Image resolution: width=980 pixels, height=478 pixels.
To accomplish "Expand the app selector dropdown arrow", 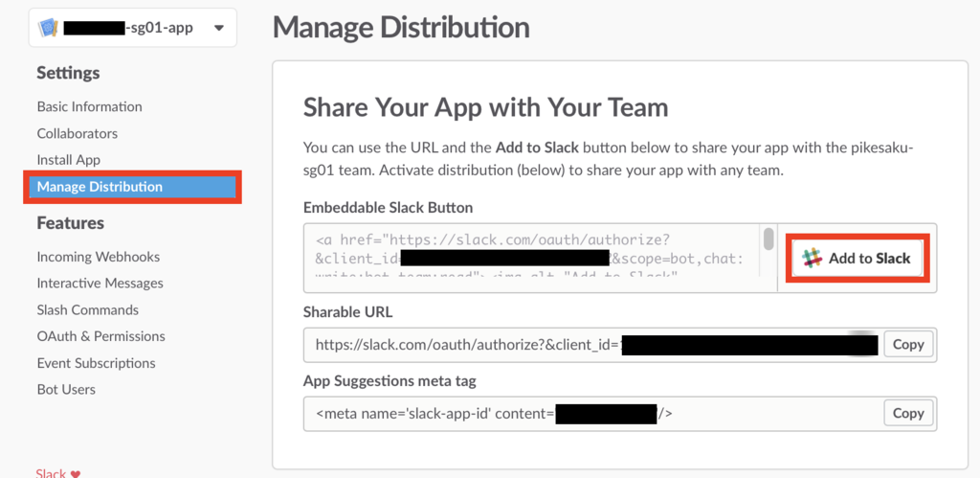I will pyautogui.click(x=218, y=28).
